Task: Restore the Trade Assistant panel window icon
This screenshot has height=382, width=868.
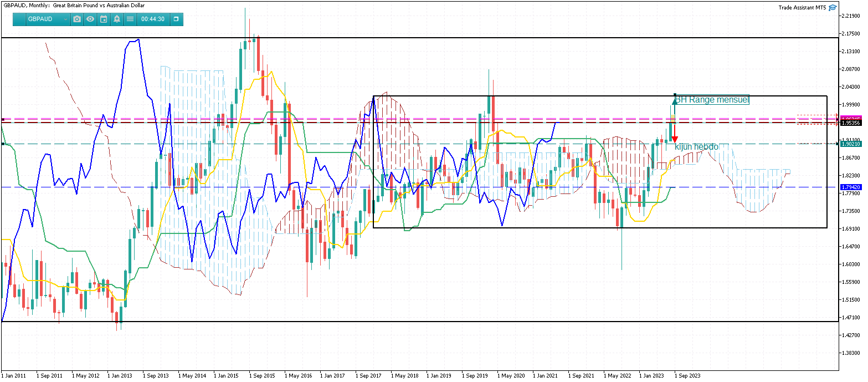Action: coord(176,19)
